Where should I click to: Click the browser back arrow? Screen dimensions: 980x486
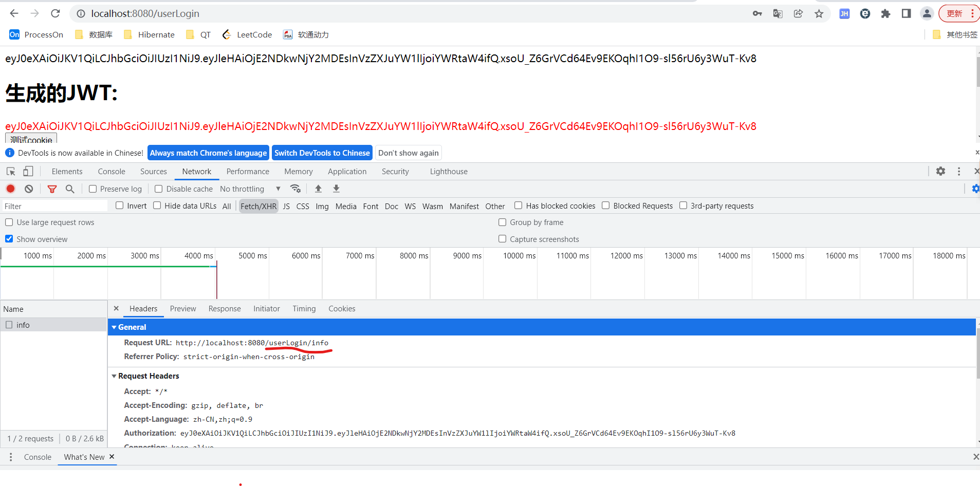(x=14, y=13)
